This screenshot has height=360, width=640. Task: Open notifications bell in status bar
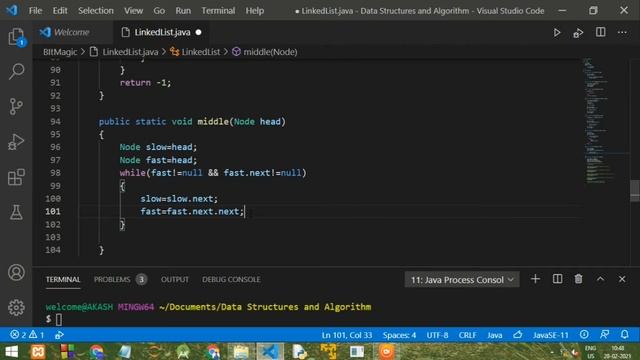(624, 335)
